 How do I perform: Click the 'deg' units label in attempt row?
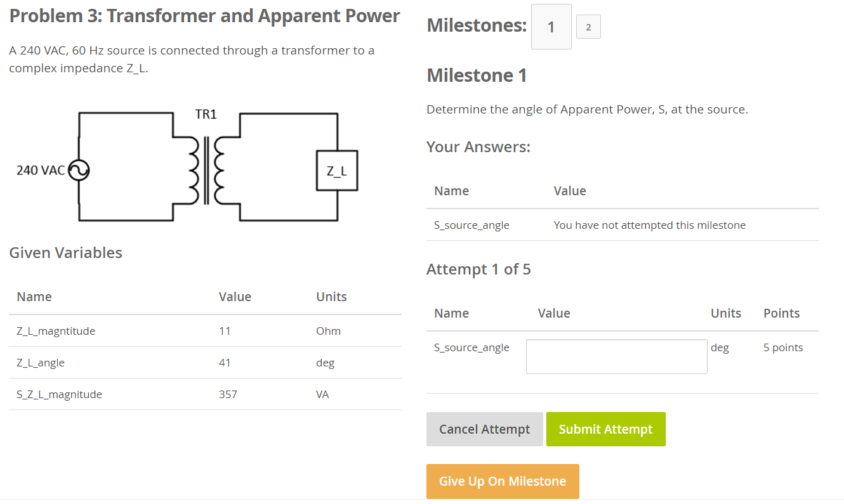[721, 347]
